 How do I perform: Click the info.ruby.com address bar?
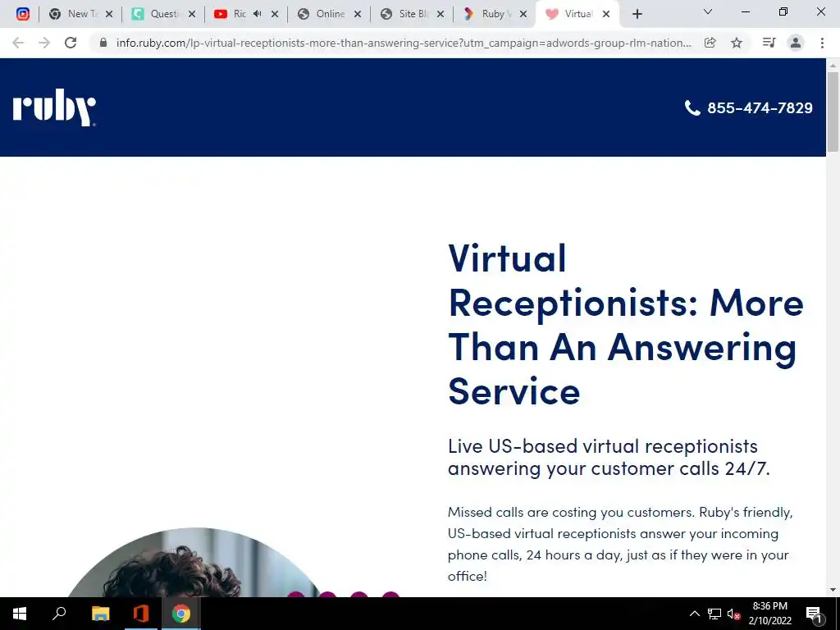coord(404,43)
